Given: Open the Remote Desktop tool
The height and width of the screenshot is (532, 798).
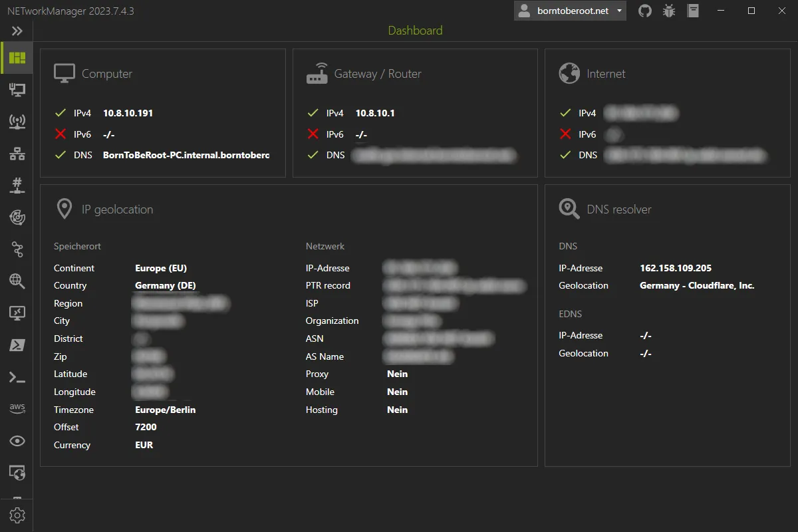Looking at the screenshot, I should 17,313.
